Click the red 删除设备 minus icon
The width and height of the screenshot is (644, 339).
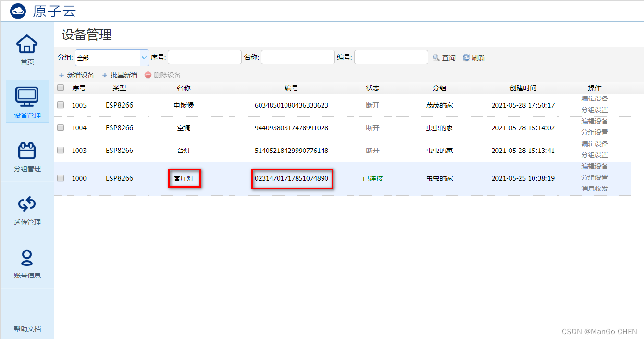148,75
